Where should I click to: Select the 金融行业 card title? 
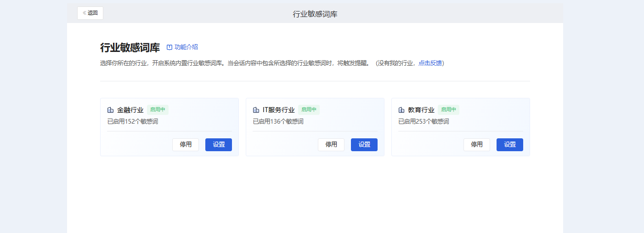point(130,110)
